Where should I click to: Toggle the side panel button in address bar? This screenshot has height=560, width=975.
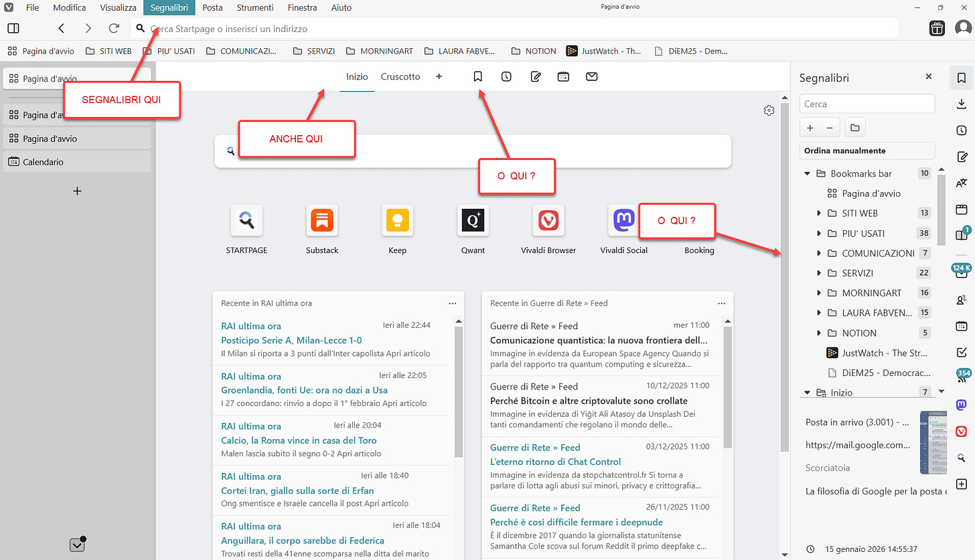coord(13,28)
